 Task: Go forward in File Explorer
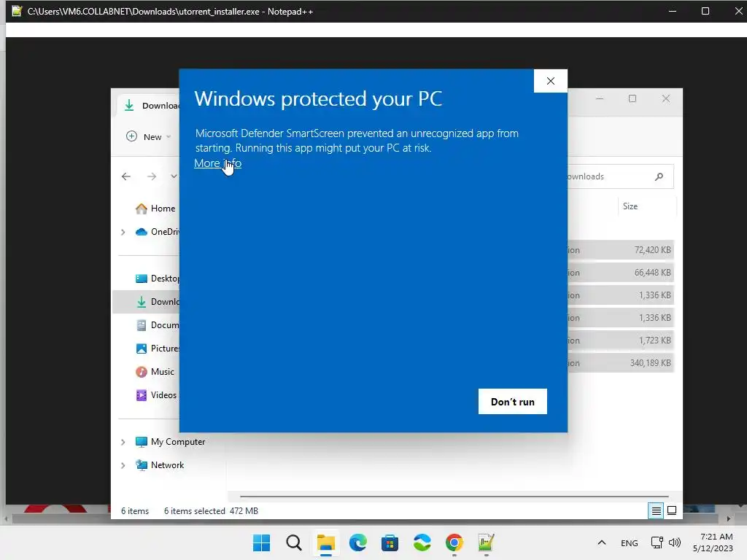click(152, 176)
